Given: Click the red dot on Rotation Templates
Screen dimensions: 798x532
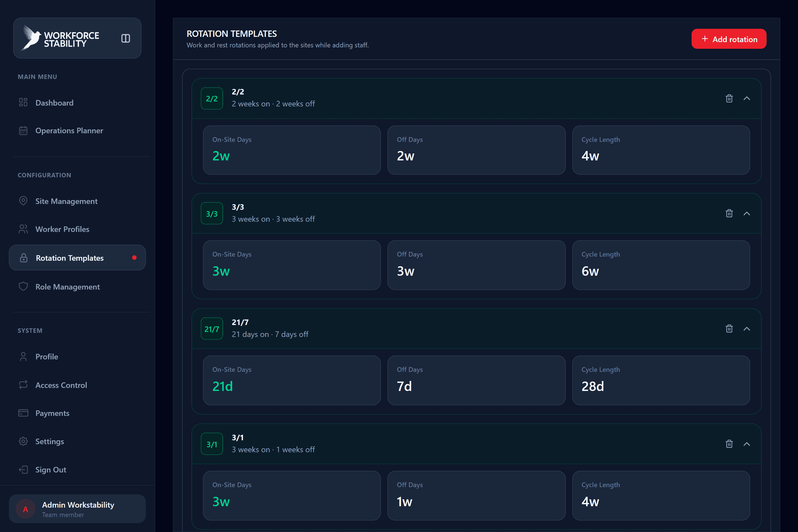Looking at the screenshot, I should click(134, 257).
